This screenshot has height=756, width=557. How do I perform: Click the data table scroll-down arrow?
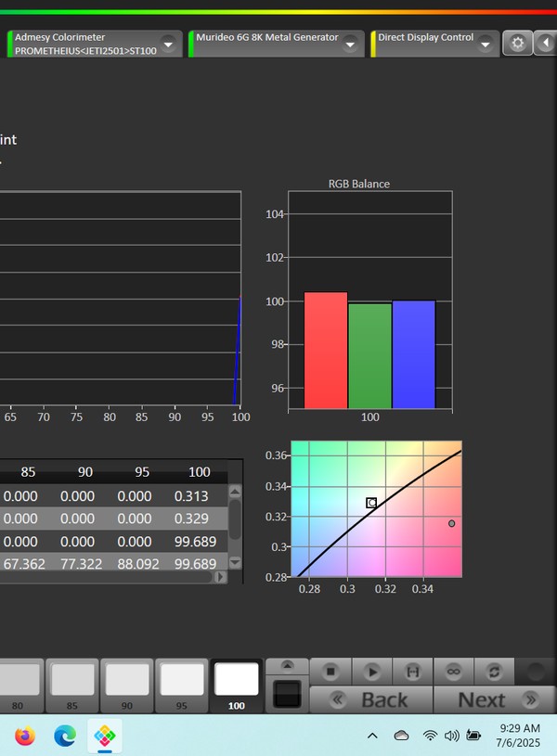235,562
